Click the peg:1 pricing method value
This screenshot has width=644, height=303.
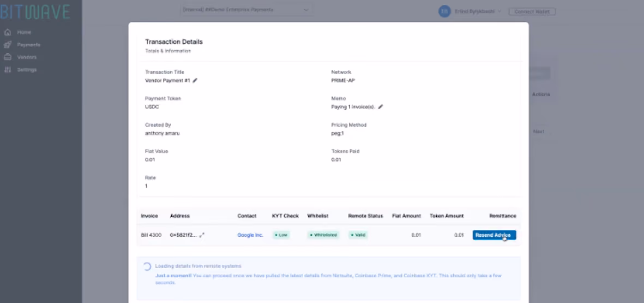pyautogui.click(x=338, y=133)
